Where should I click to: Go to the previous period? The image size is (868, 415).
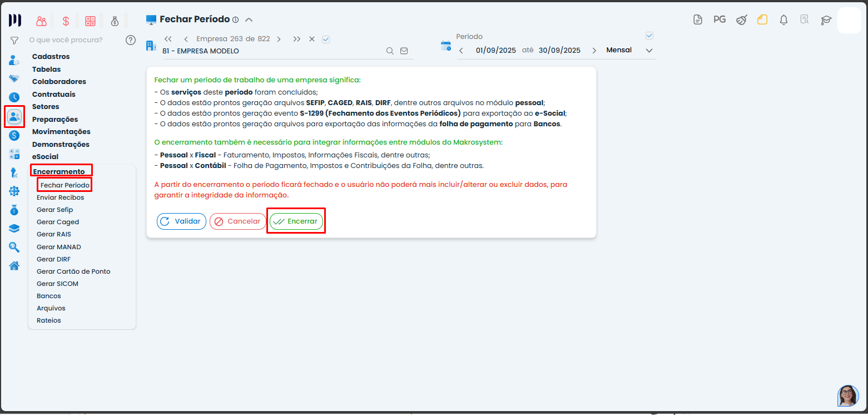click(461, 51)
